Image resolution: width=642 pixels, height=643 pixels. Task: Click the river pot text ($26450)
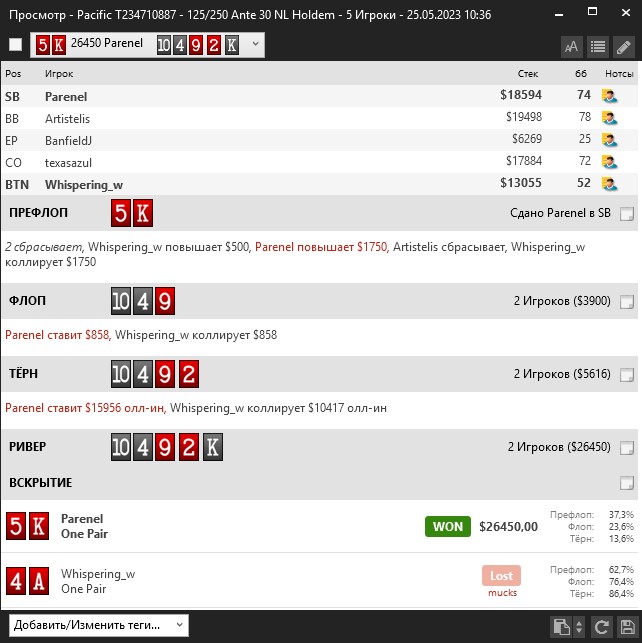pos(559,447)
